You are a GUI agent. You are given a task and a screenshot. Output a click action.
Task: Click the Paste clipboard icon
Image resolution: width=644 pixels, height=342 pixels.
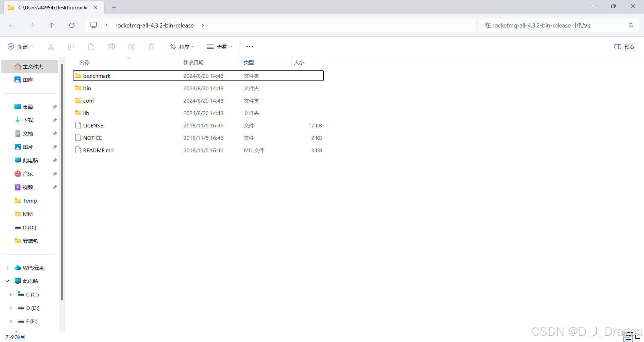click(91, 47)
